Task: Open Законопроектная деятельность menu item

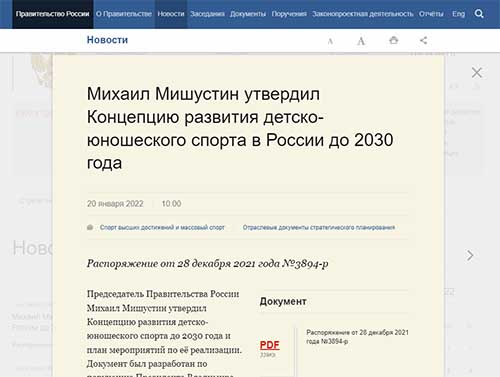Action: [x=363, y=14]
